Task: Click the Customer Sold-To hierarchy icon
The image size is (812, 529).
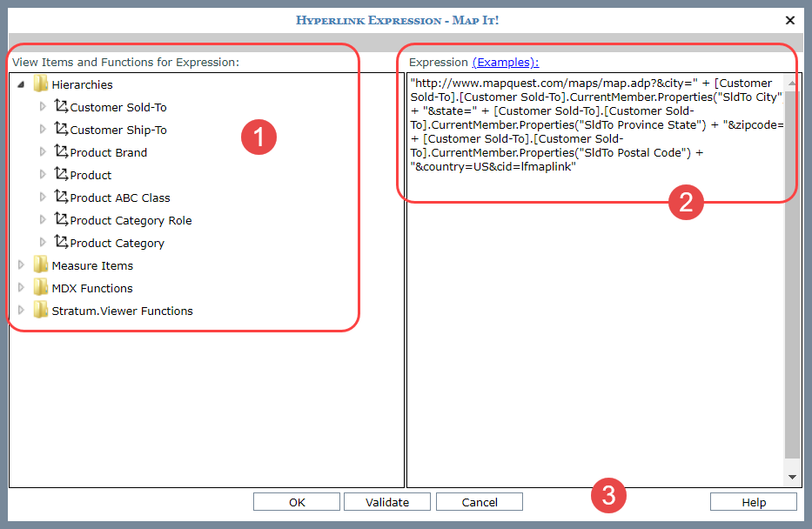Action: point(61,107)
